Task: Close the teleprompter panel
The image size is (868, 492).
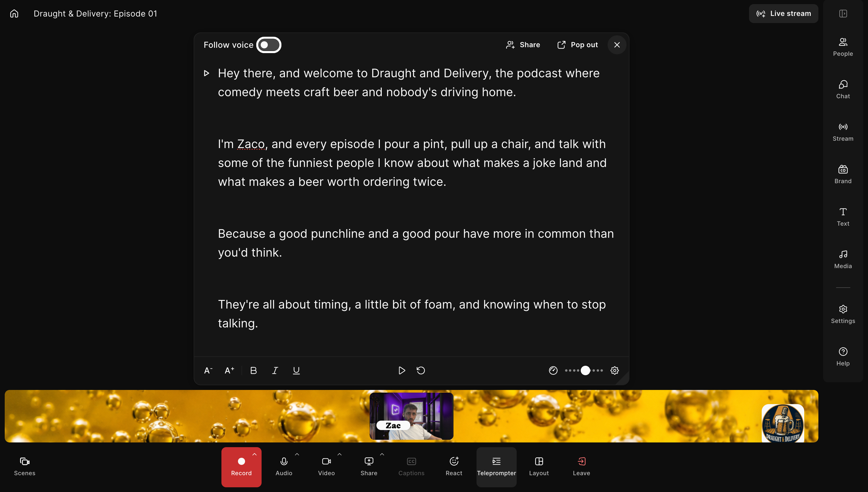Action: 617,45
